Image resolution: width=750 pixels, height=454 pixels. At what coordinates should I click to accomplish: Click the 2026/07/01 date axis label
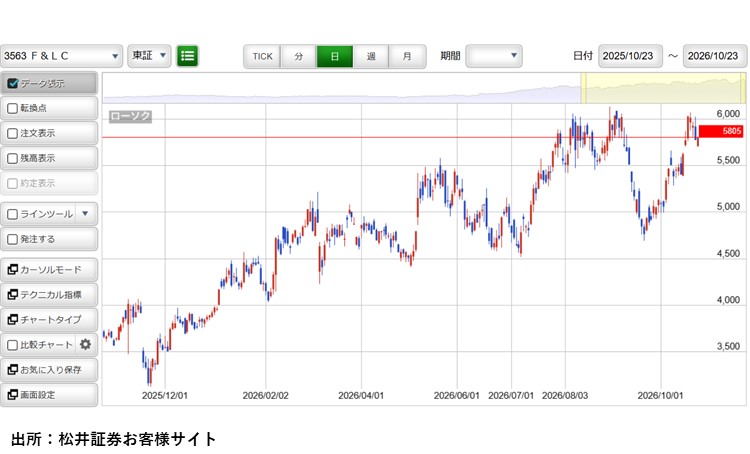point(511,396)
